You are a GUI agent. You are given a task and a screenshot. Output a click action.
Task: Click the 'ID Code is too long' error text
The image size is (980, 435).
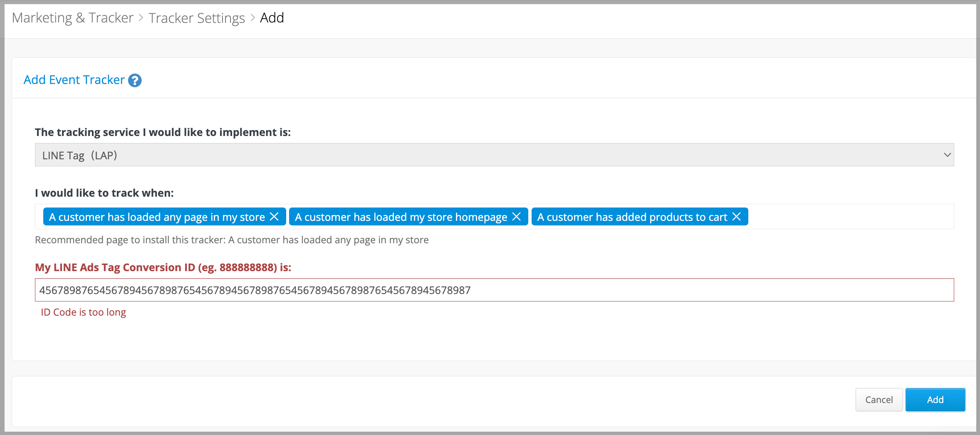point(83,312)
